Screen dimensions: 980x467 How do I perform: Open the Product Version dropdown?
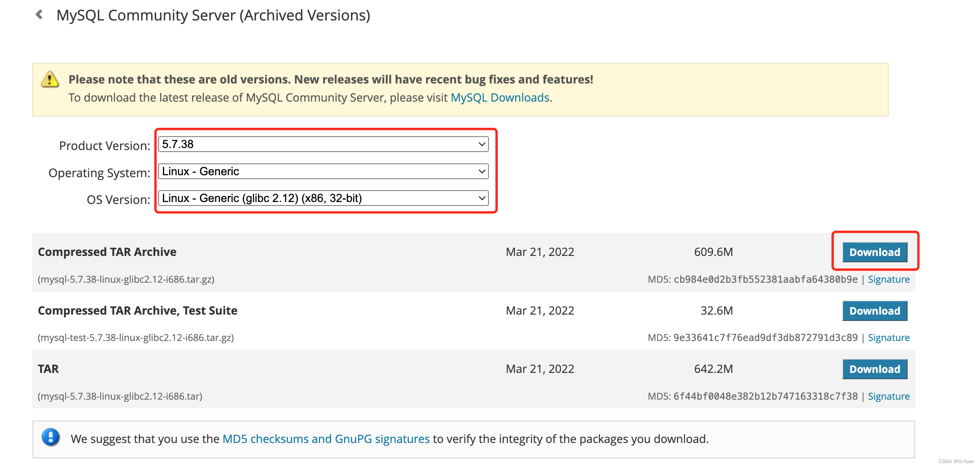pyautogui.click(x=323, y=144)
